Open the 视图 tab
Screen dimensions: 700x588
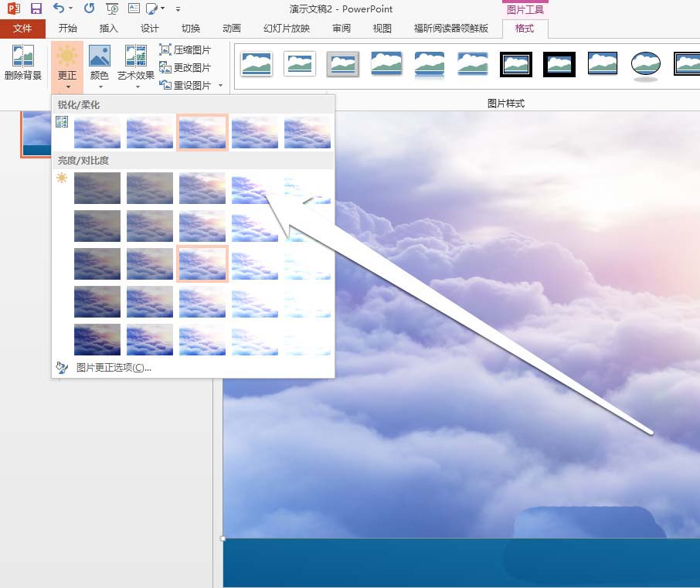click(382, 29)
